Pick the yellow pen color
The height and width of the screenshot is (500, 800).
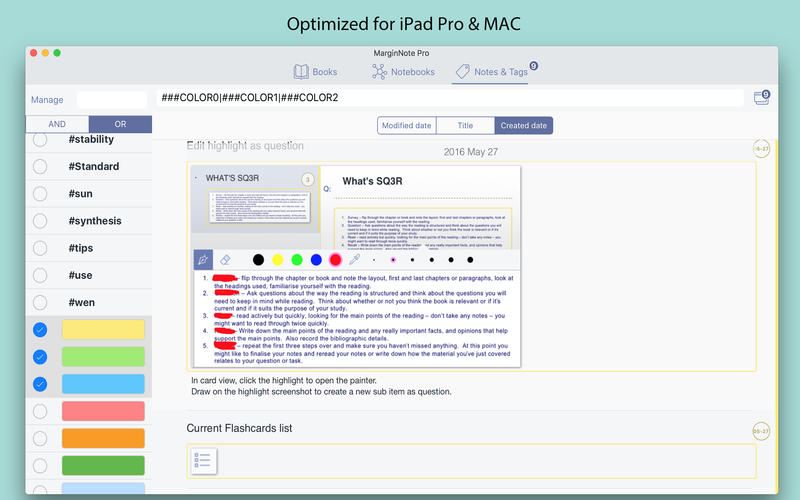(278, 260)
